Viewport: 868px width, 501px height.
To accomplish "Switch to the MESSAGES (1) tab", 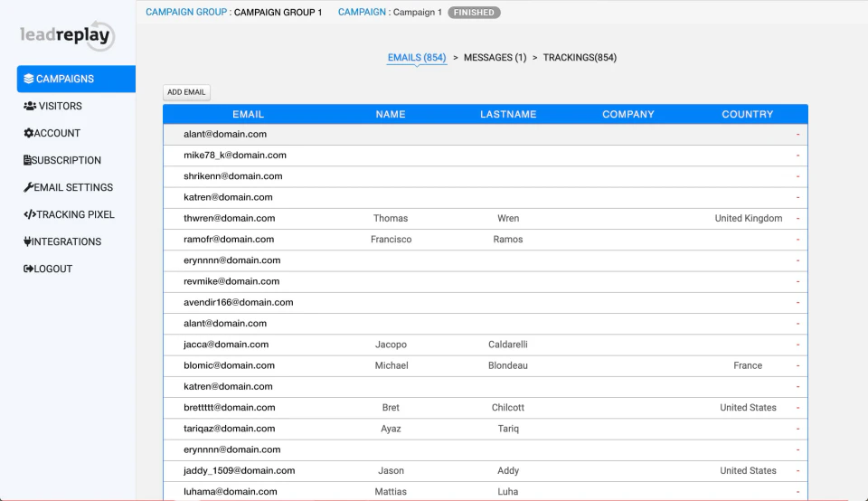I will (x=495, y=58).
